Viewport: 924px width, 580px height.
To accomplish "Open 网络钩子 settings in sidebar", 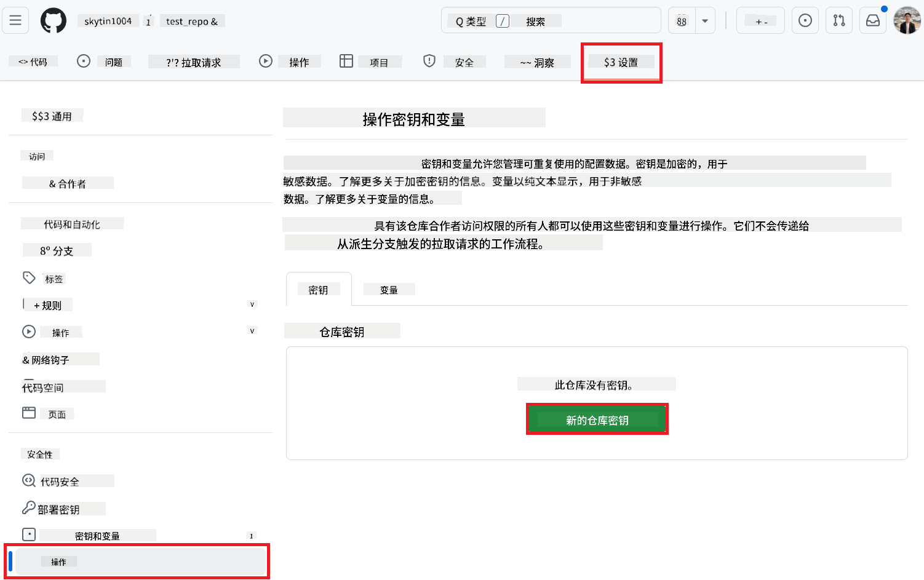I will click(61, 359).
